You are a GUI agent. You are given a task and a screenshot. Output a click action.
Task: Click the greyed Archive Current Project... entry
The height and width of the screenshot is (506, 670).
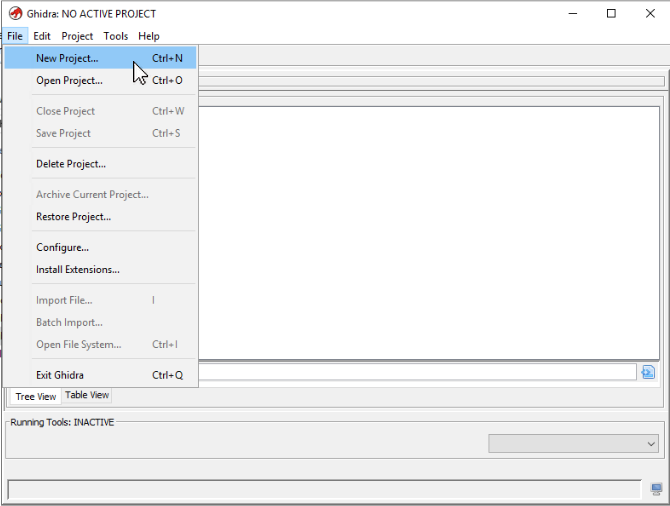[100, 194]
